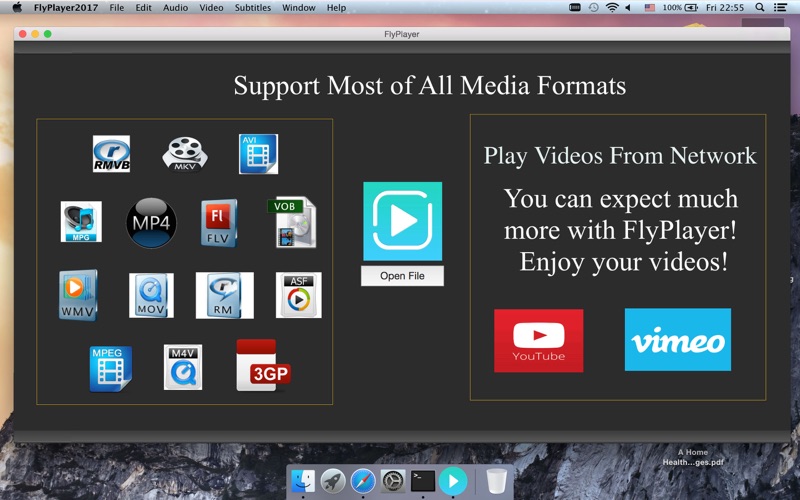Select the round MP4 icon
Screen dimensions: 800x500
[152, 222]
